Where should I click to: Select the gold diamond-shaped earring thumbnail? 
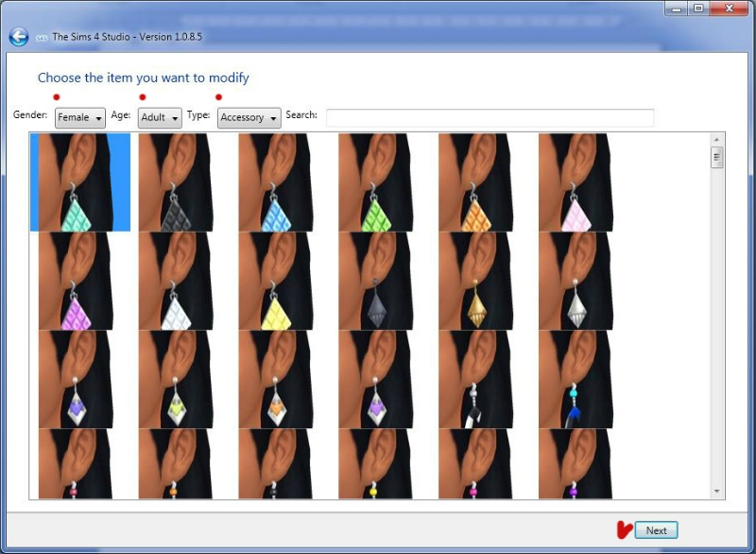point(476,281)
